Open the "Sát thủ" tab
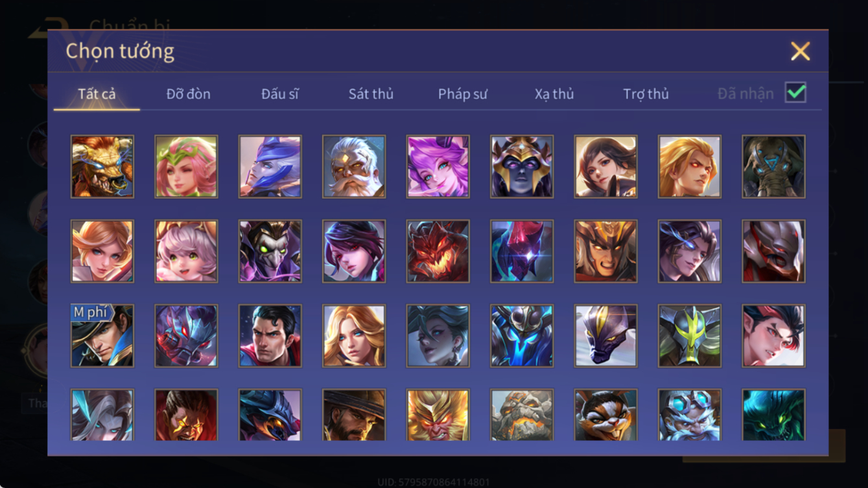The width and height of the screenshot is (868, 488). 371,94
